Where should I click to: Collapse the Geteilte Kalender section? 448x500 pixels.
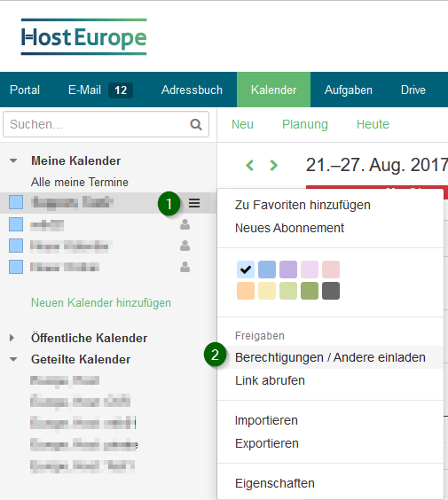click(x=13, y=359)
